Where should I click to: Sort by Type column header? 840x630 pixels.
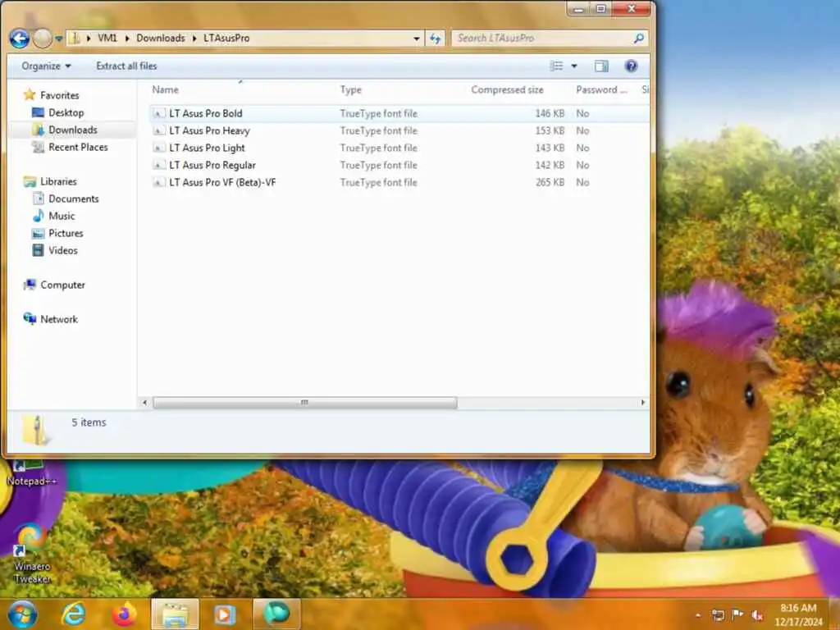tap(351, 89)
